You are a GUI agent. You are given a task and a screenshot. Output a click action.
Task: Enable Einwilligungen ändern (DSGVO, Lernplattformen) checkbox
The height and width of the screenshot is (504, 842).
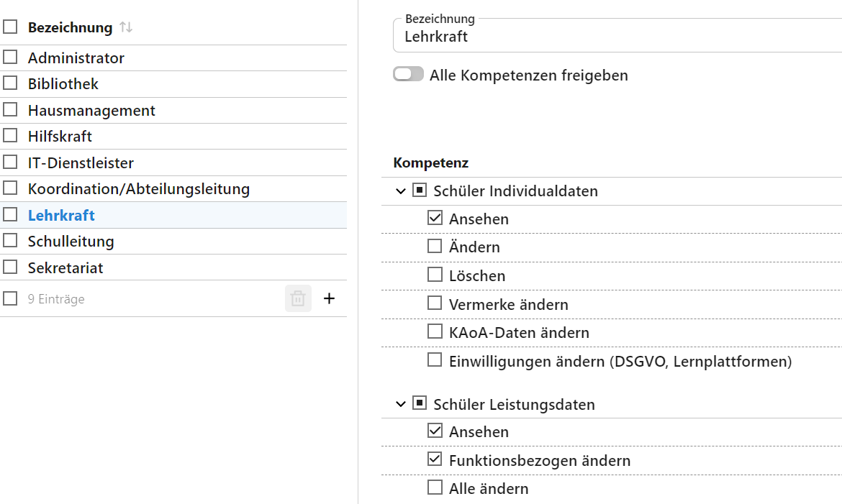point(435,360)
